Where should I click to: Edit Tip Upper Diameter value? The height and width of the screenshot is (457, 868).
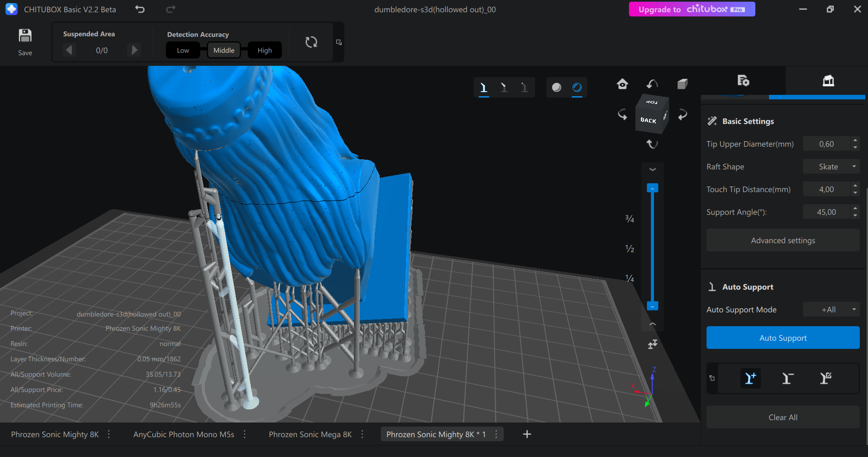click(x=826, y=144)
